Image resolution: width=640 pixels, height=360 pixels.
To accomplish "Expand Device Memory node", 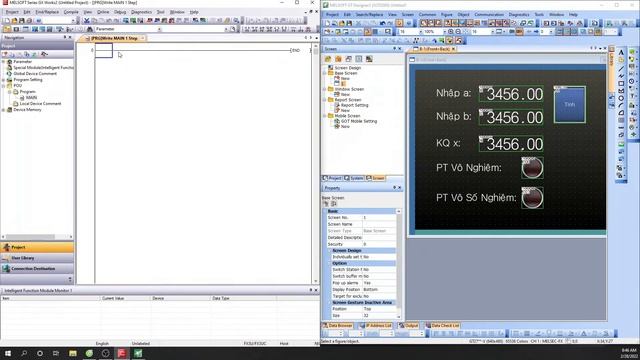I will [4, 110].
